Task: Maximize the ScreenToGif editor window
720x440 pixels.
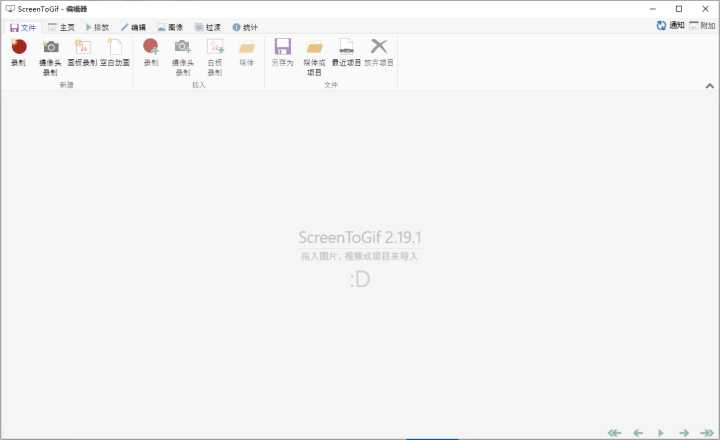Action: (679, 9)
